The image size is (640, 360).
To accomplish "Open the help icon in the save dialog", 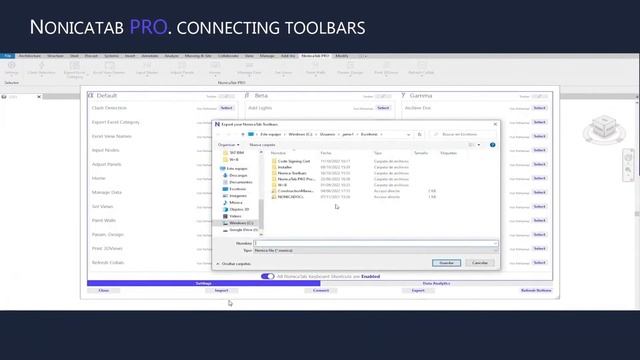I will [493, 145].
